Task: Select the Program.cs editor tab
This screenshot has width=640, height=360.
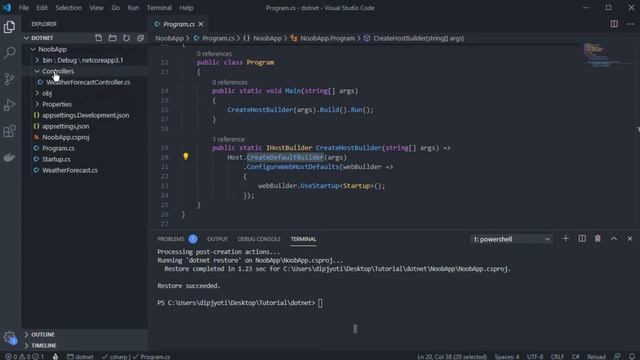Action: tap(179, 24)
